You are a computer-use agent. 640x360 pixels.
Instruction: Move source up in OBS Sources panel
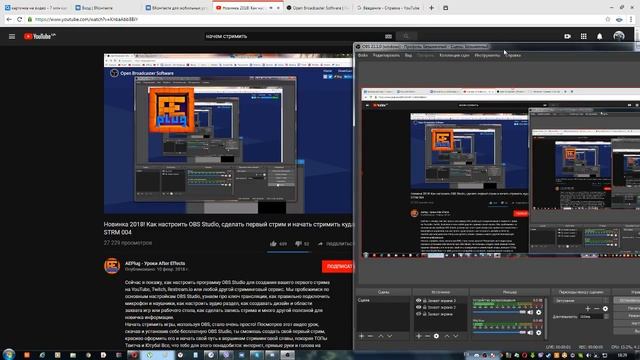pyautogui.click(x=447, y=336)
